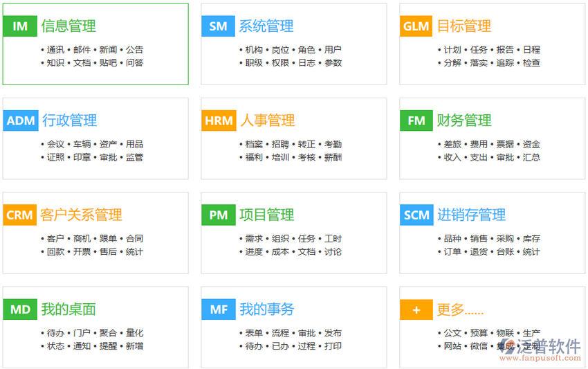Click the green IM module badge

click(x=20, y=26)
